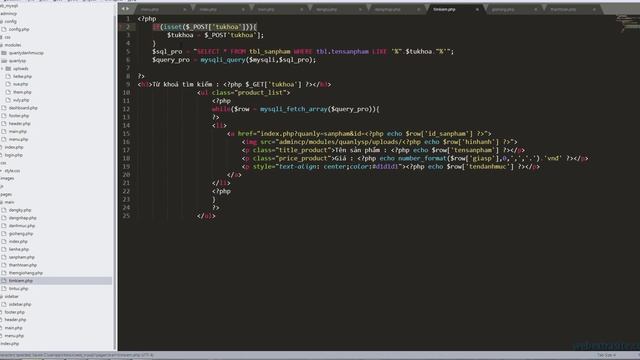Click the tab navigation arrows left of tabs
Screen dimensions: 640x360
125,9
